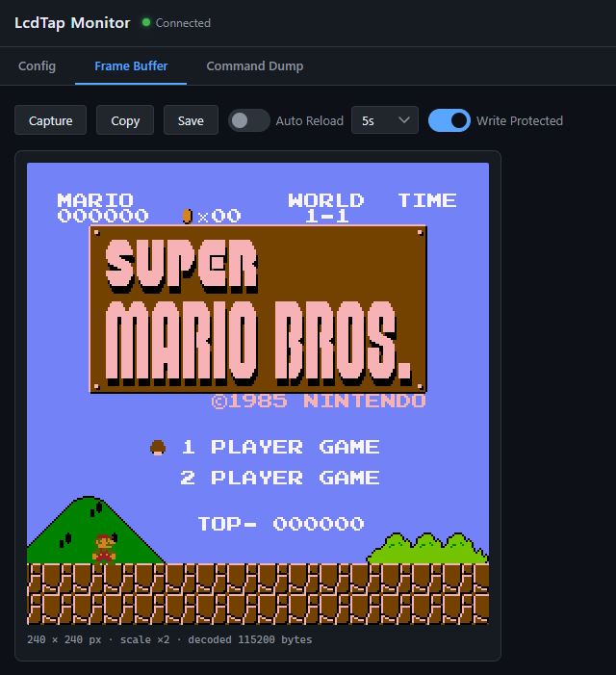This screenshot has height=675, width=616.
Task: Save the captured frame
Action: [191, 120]
